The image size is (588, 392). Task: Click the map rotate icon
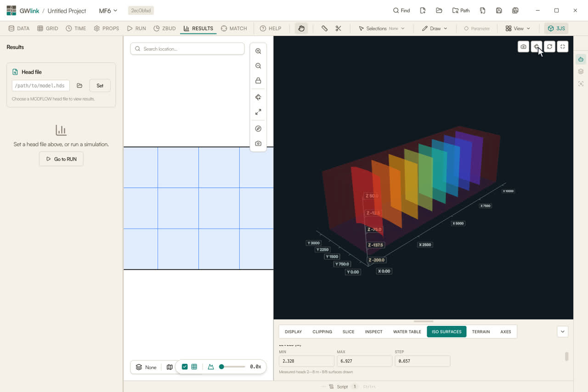pyautogui.click(x=258, y=97)
